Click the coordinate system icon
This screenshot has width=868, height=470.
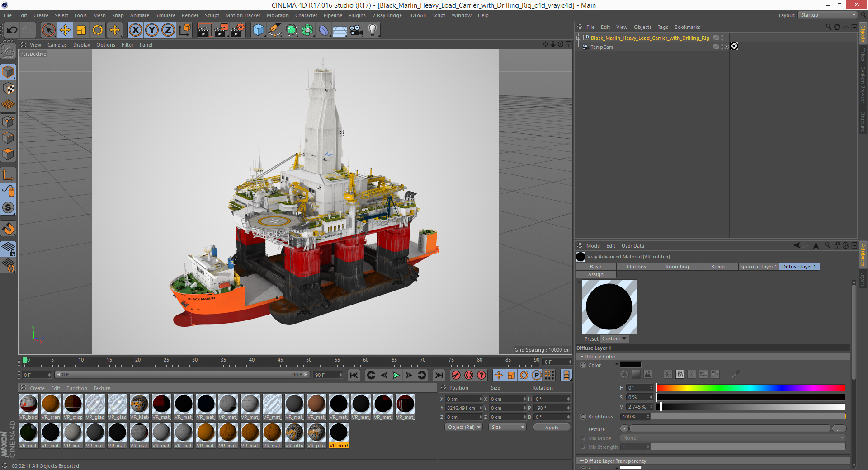point(185,30)
